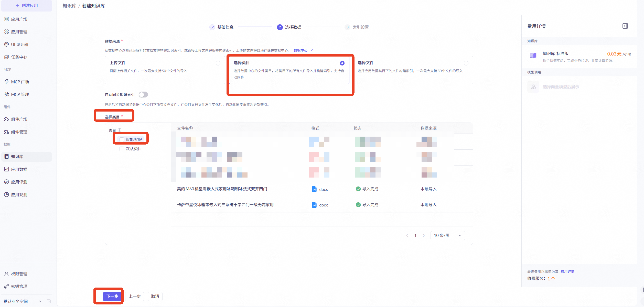Click the 创建应用 button
Screen dimensions: 644x307
27,5
